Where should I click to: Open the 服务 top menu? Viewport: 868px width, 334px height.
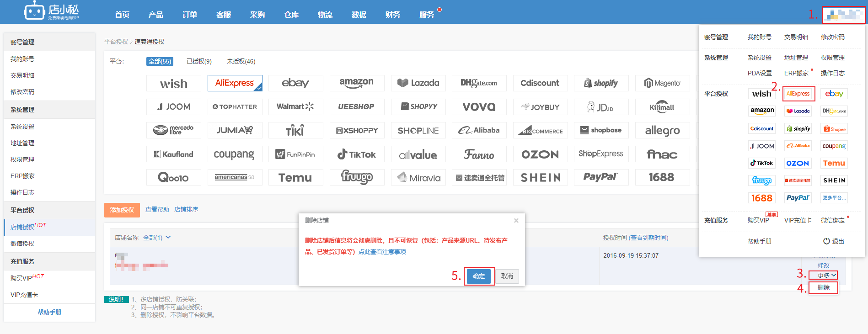click(x=427, y=15)
